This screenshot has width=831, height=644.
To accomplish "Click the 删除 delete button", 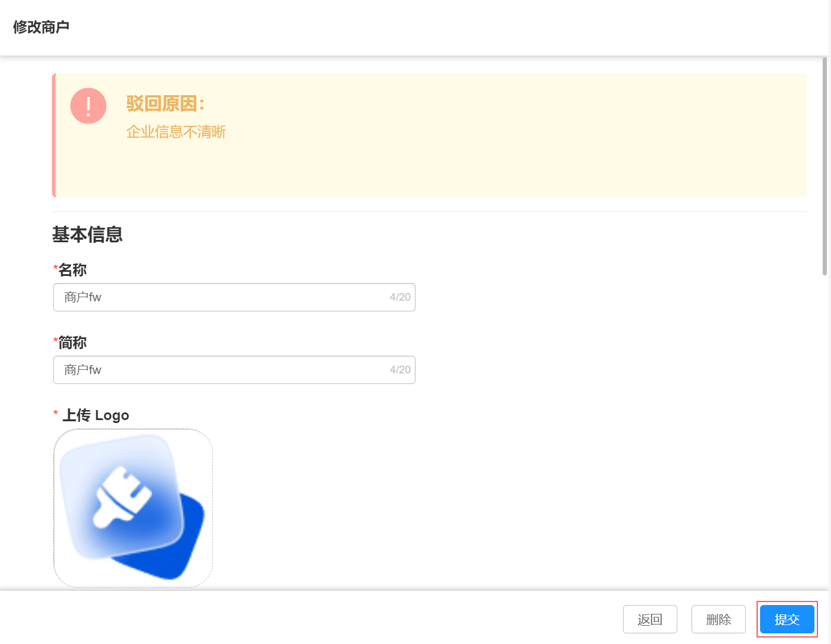I will [x=718, y=619].
